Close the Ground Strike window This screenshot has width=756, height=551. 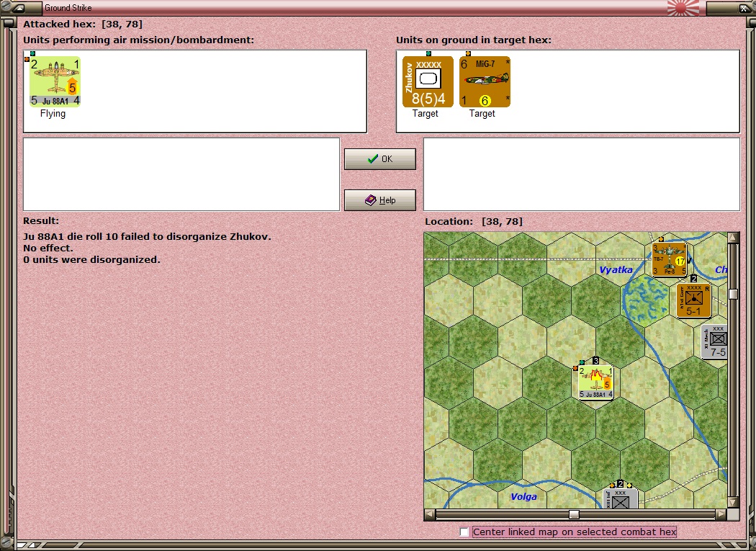coord(743,8)
